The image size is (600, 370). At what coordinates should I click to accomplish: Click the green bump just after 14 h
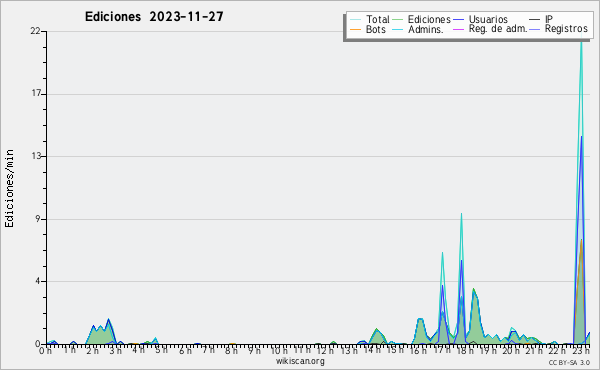(377, 336)
